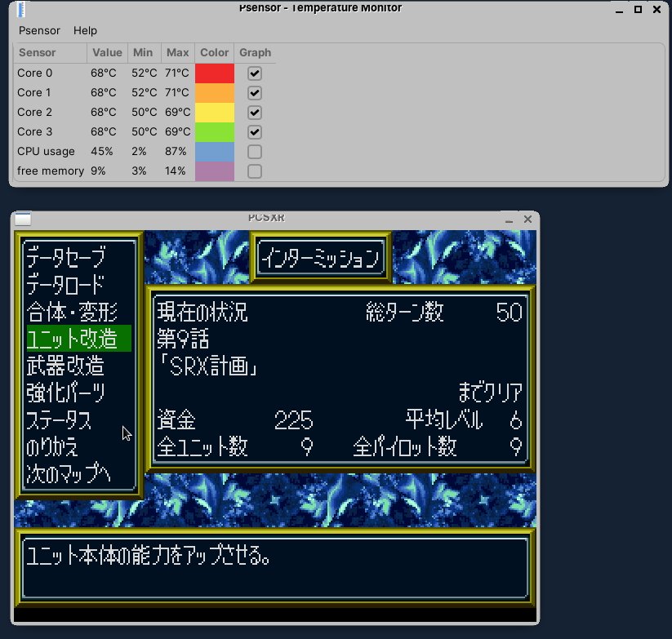Image resolution: width=672 pixels, height=639 pixels.
Task: Click the purple color swatch for free memory
Action: [215, 171]
